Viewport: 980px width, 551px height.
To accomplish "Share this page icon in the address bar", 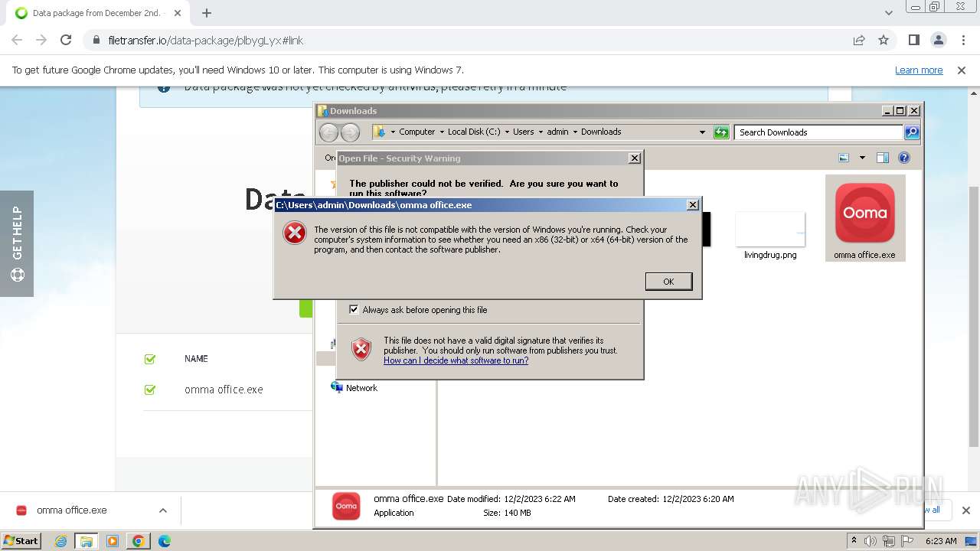I will click(x=859, y=40).
